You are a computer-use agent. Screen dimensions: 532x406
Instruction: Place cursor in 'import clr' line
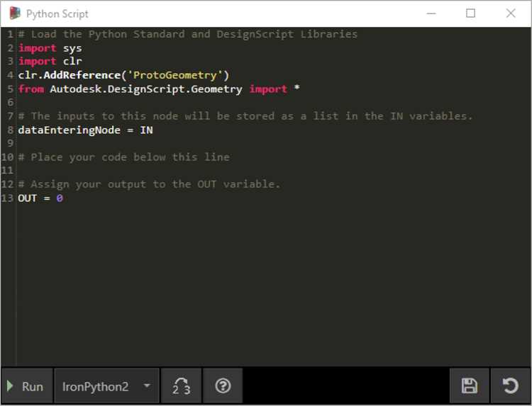pyautogui.click(x=50, y=62)
